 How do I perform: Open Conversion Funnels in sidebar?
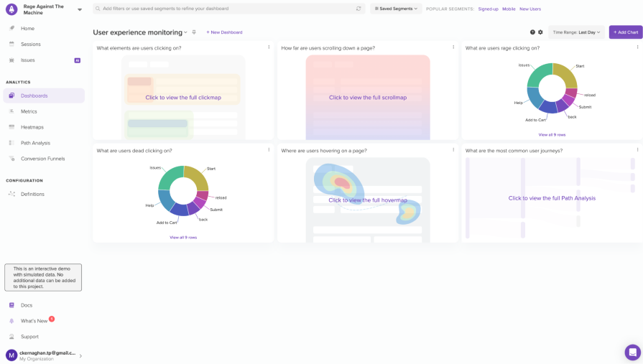point(42,159)
